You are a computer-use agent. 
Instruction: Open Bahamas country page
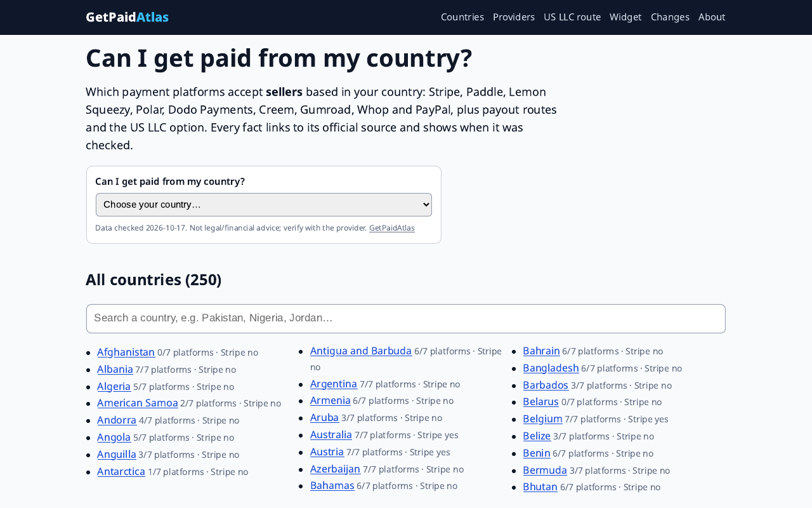(x=332, y=485)
